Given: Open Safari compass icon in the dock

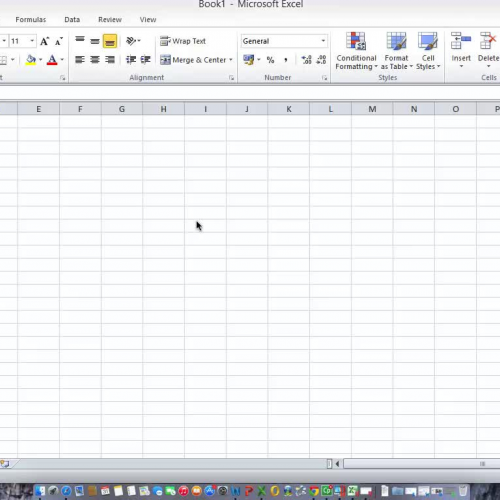Looking at the screenshot, I should tap(66, 491).
